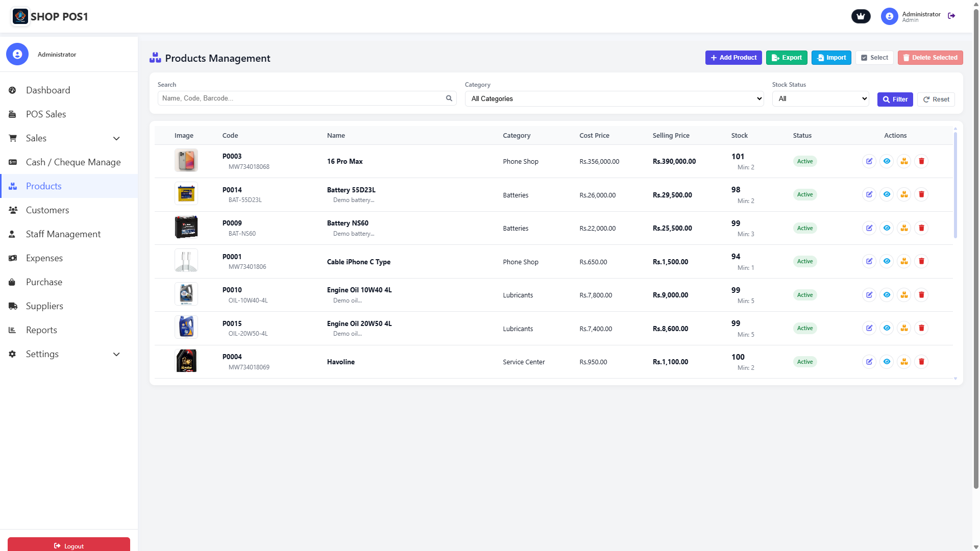Open the All Categories dropdown
This screenshot has width=980, height=551.
[x=614, y=99]
